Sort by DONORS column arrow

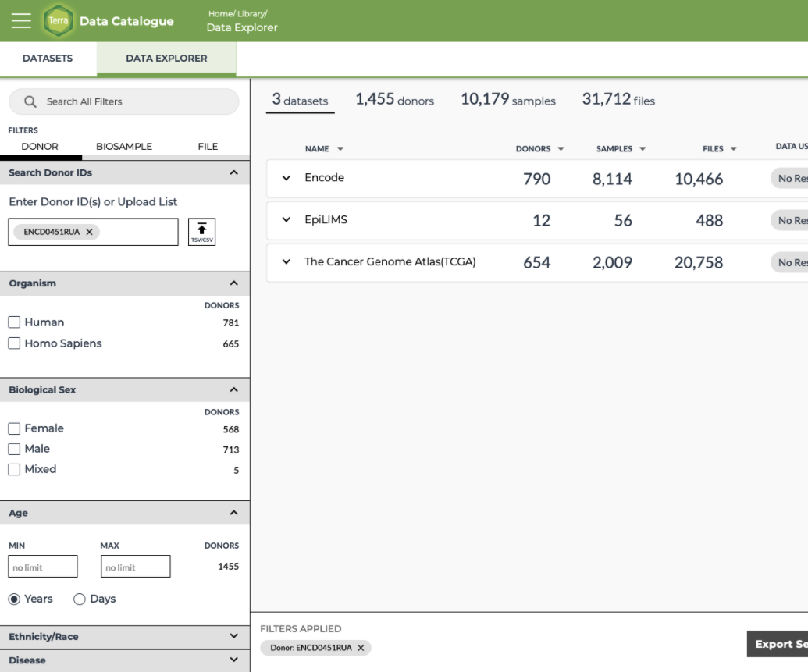tap(561, 149)
